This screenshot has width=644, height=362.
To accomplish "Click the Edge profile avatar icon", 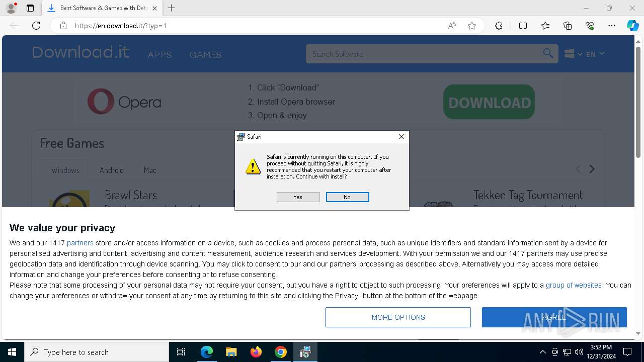I will pyautogui.click(x=11, y=8).
